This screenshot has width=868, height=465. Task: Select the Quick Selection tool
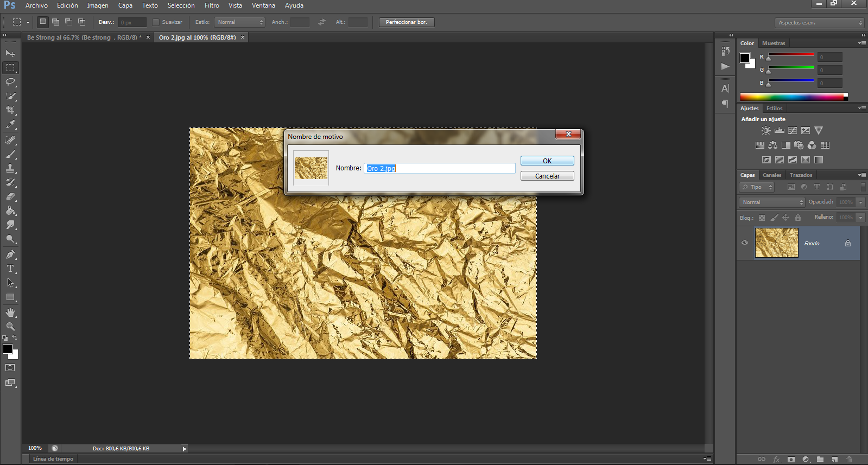[x=10, y=96]
